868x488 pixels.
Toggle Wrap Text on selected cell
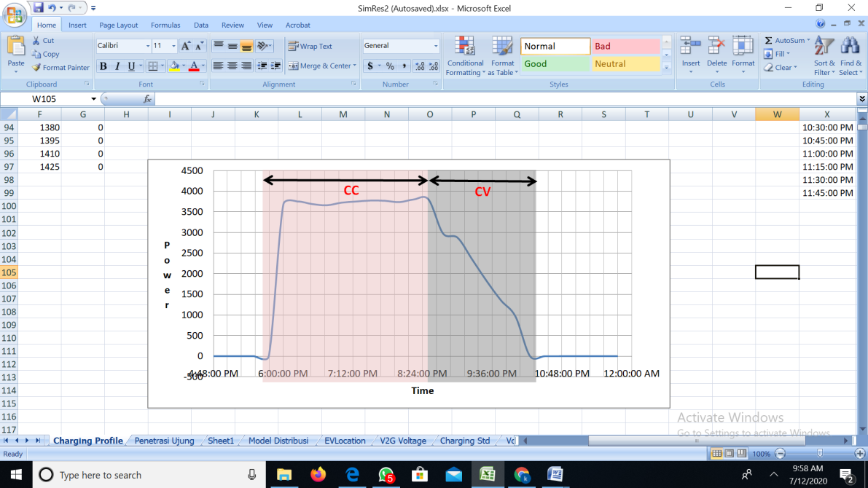pyautogui.click(x=310, y=46)
